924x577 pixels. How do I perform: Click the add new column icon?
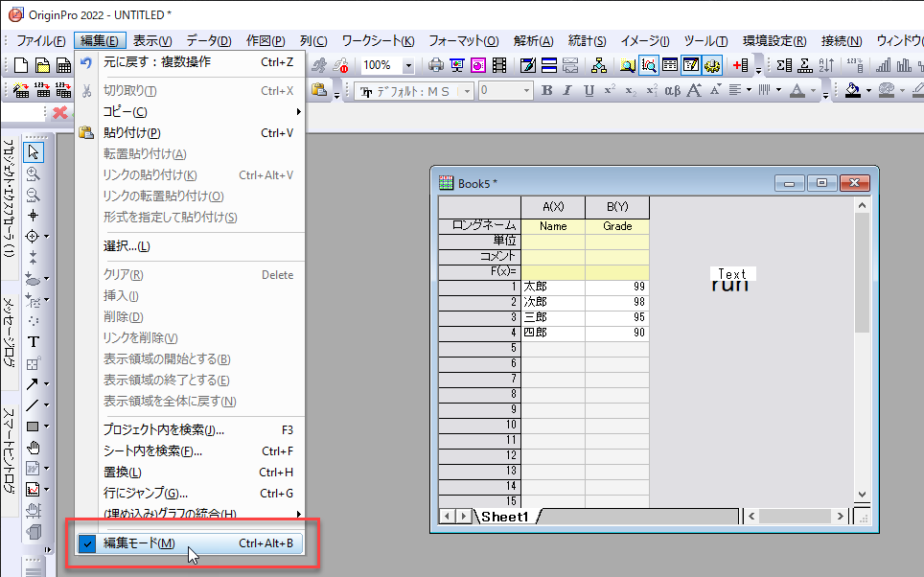click(x=741, y=65)
